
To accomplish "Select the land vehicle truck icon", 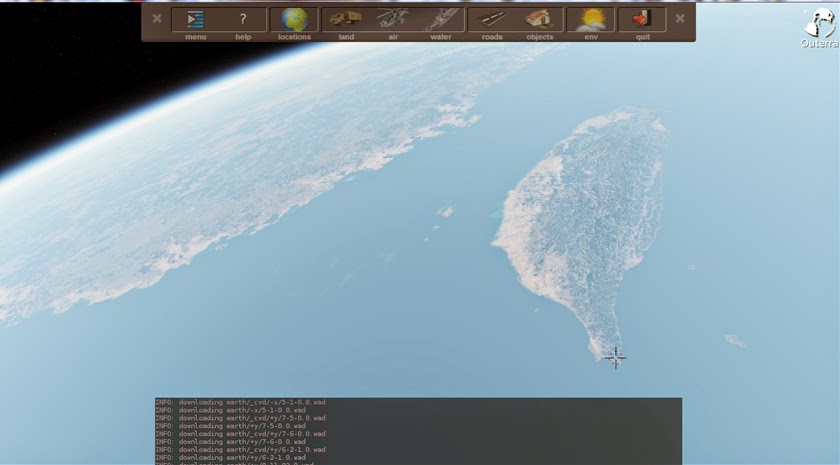I will tap(346, 19).
